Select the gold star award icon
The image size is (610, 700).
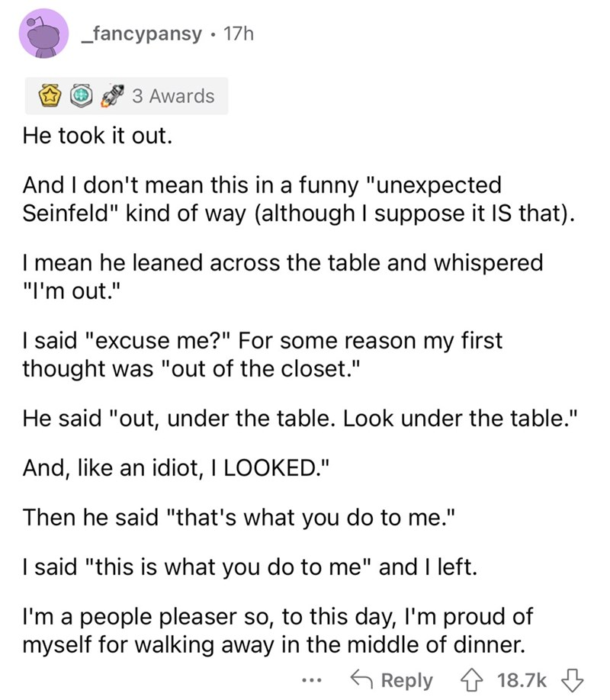pyautogui.click(x=51, y=95)
